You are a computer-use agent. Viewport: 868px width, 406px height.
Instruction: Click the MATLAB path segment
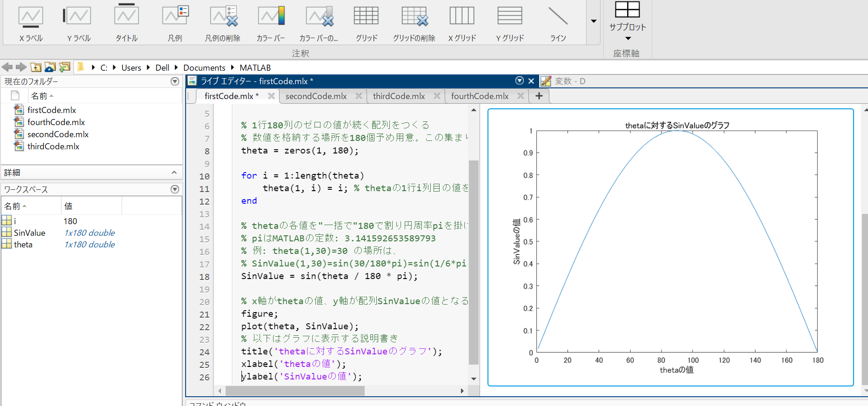255,68
